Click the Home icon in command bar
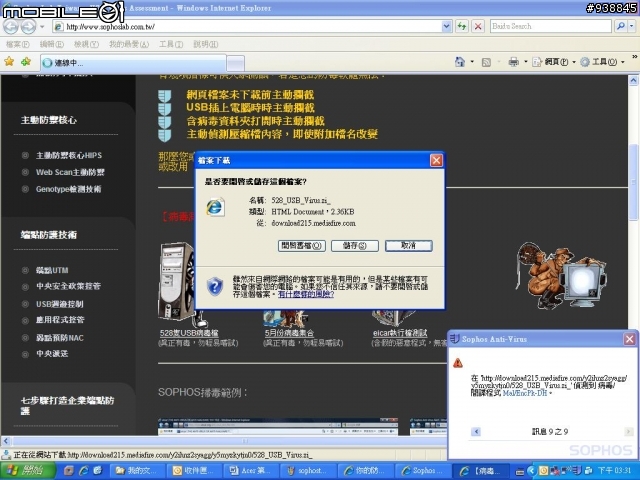640x480 pixels. coord(460,62)
